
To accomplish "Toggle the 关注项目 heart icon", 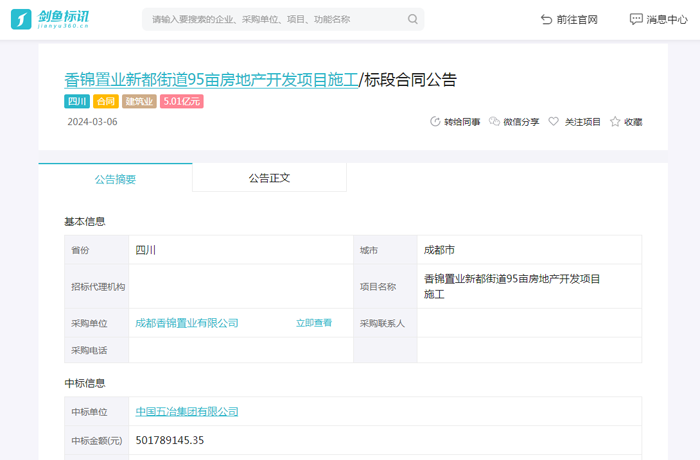I will (x=554, y=122).
